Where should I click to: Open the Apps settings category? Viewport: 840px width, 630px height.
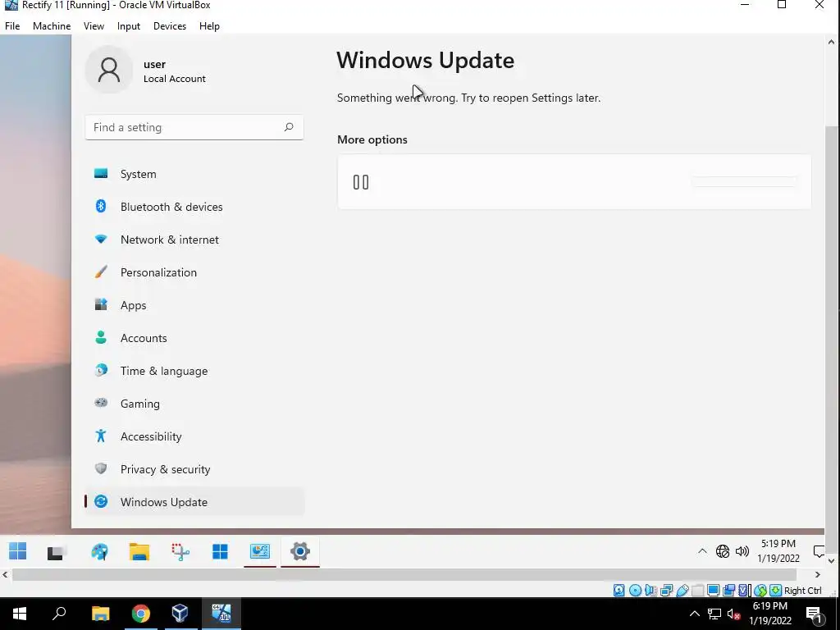tap(194, 305)
